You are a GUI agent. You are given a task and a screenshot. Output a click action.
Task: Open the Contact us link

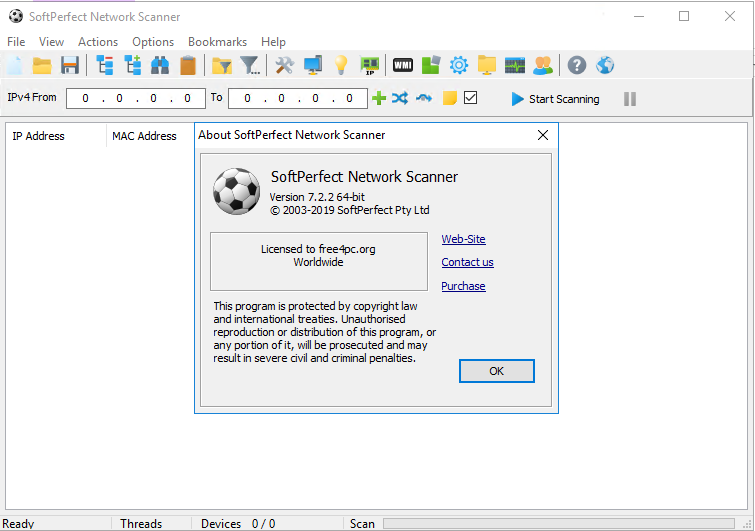[467, 262]
